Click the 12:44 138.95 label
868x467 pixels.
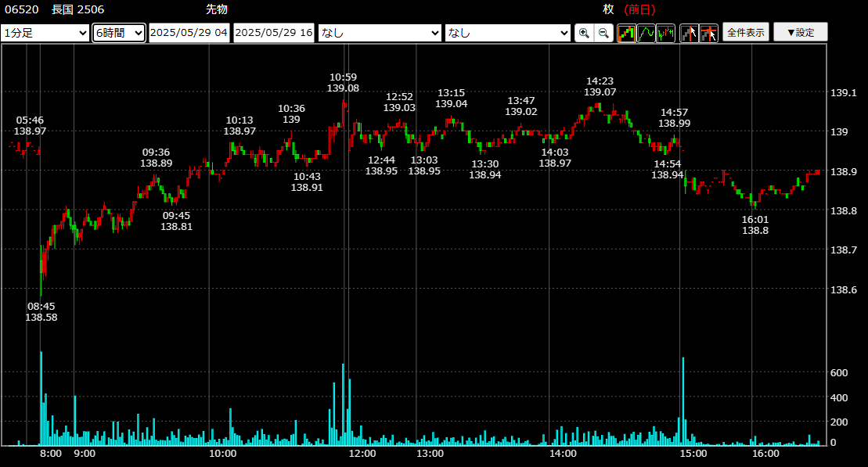coord(381,165)
